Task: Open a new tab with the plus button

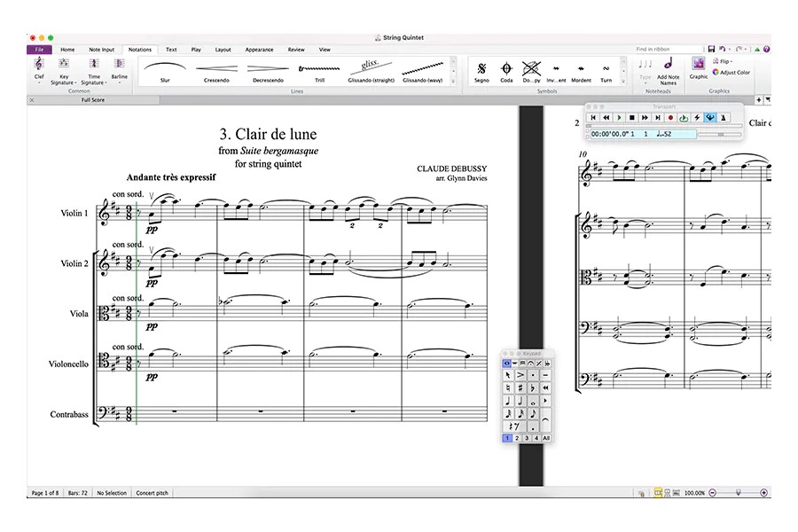Action: pyautogui.click(x=758, y=100)
